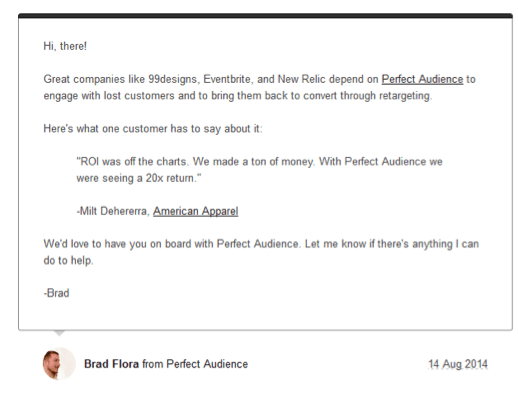
Task: Click the 'We'd love to have you on board' sentence
Action: [x=171, y=244]
